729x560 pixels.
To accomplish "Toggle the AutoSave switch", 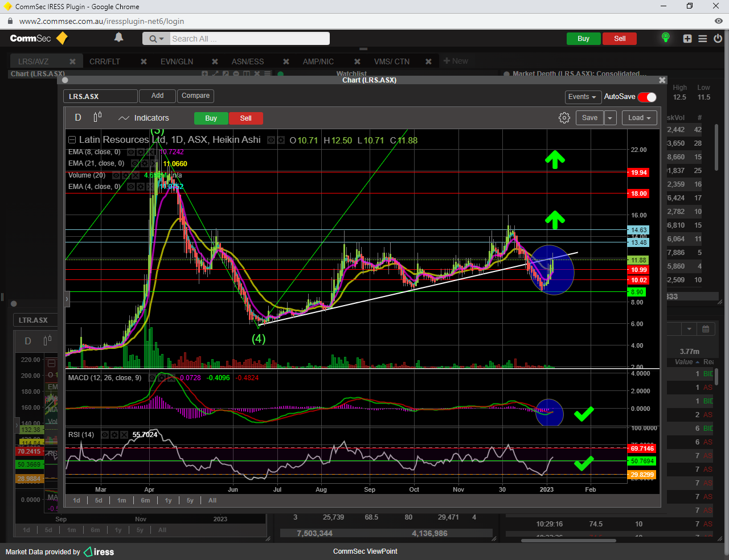I will (647, 97).
